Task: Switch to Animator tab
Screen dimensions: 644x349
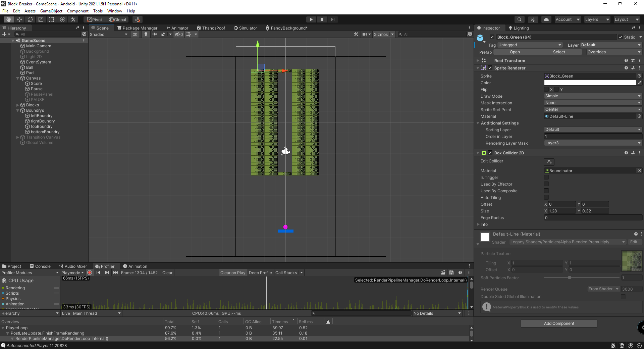Action: point(177,28)
